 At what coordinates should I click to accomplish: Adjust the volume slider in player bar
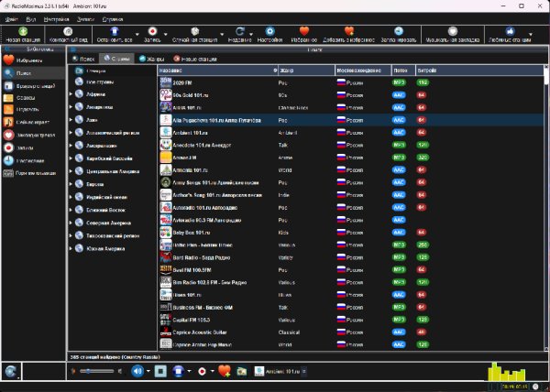[96, 371]
